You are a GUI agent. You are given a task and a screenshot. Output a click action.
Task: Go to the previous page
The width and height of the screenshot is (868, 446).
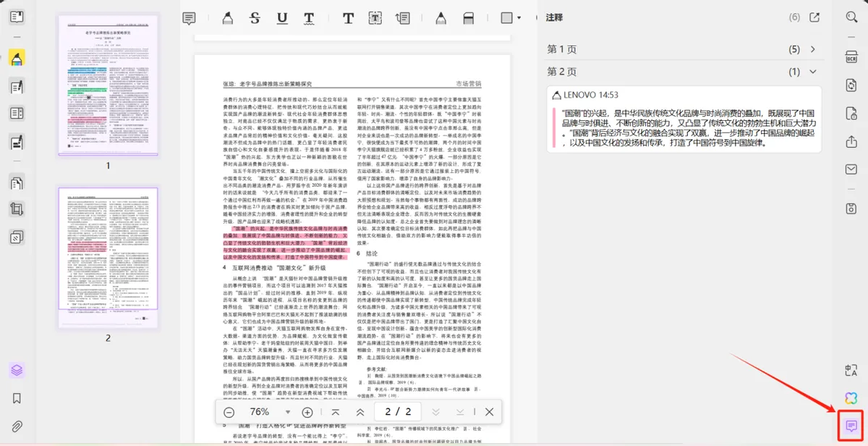pyautogui.click(x=360, y=412)
